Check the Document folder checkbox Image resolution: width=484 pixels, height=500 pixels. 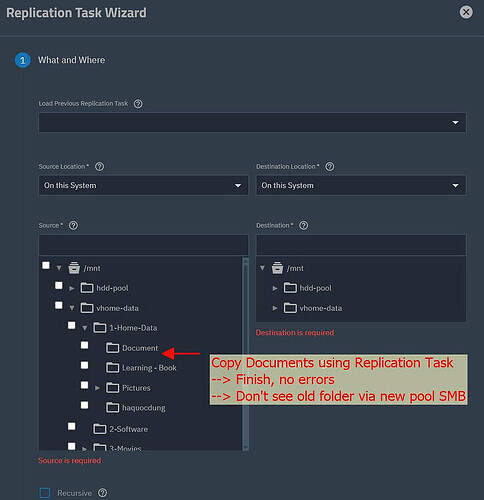[x=85, y=345]
